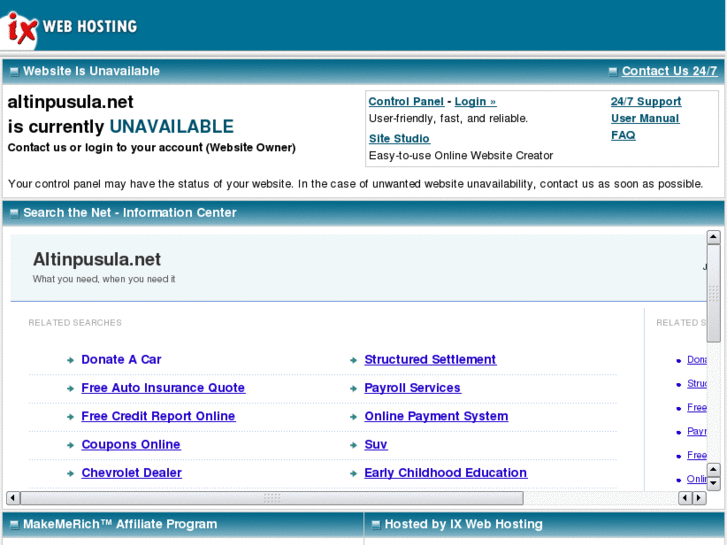Click the left arrow of the horizontal scrollbar
The image size is (727, 545).
click(13, 498)
